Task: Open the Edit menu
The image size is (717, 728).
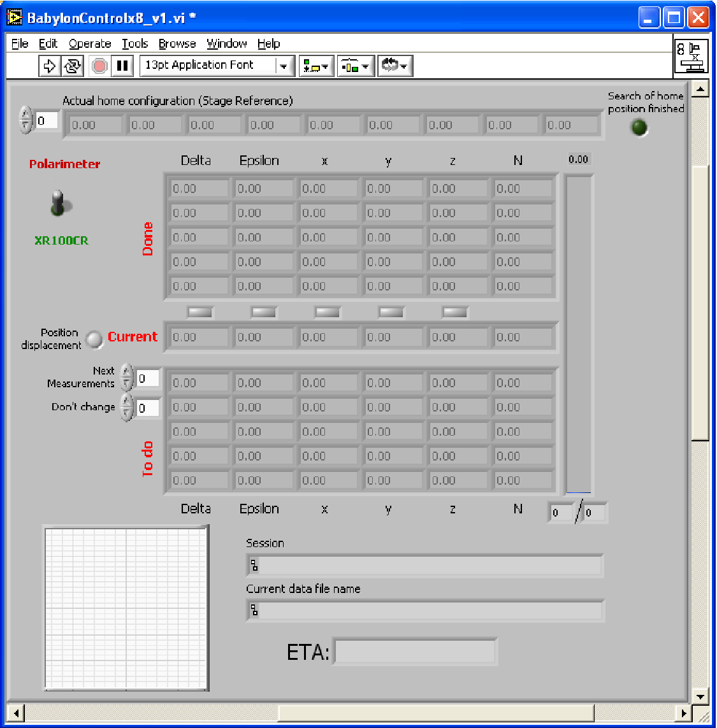Action: coord(48,44)
